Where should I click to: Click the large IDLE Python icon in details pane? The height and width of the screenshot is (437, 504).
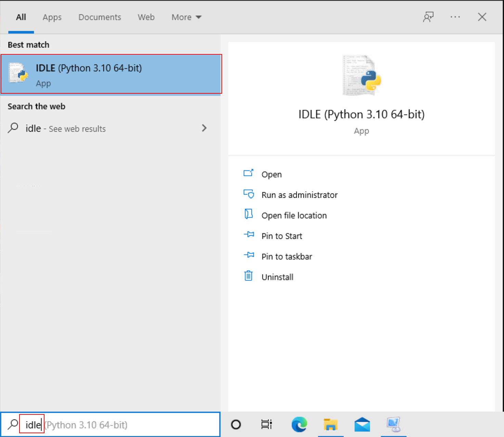point(362,75)
